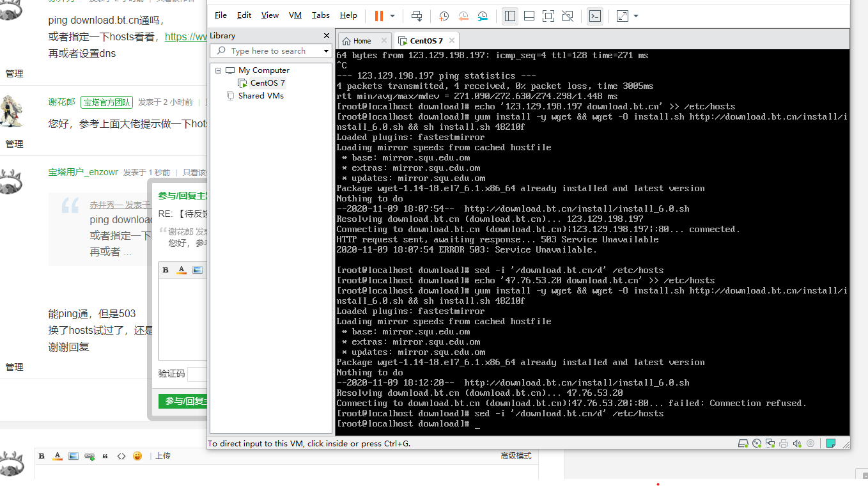Click 管理 under the 宝塔用户_ehzowr post

pos(14,367)
